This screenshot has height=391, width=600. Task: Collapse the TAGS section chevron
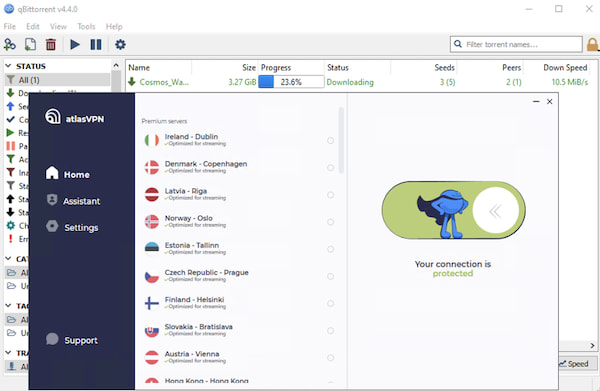coord(8,305)
